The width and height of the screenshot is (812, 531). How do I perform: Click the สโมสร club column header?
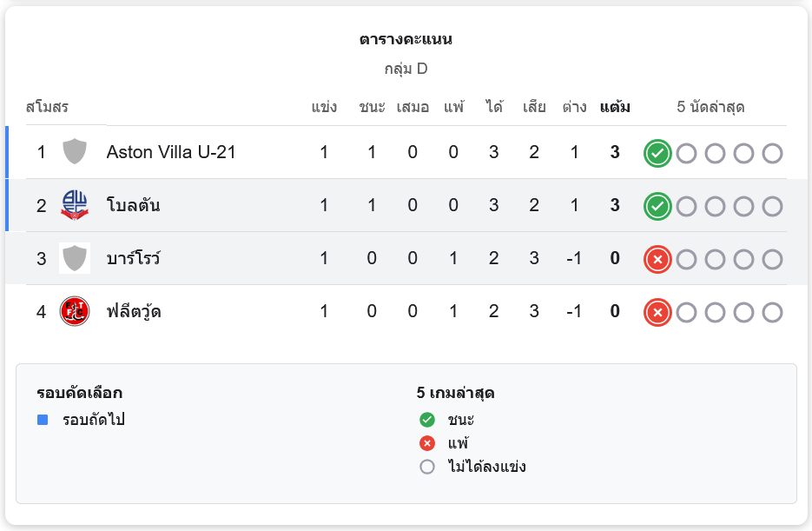[47, 108]
